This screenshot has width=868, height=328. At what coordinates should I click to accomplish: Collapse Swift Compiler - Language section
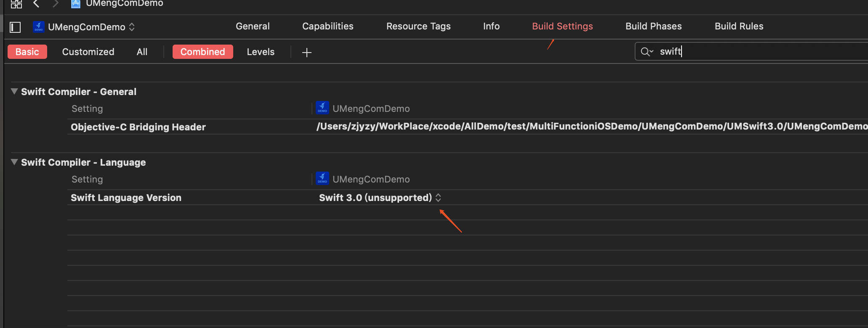pos(14,162)
